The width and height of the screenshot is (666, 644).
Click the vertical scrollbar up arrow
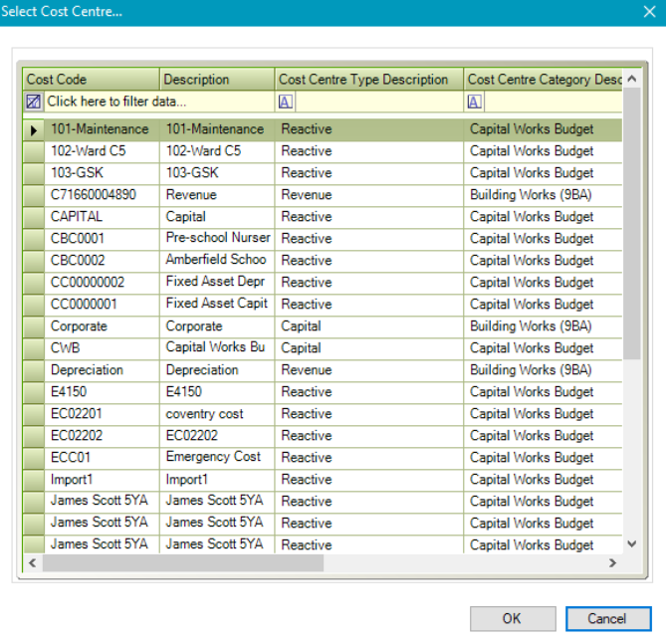[x=633, y=79]
